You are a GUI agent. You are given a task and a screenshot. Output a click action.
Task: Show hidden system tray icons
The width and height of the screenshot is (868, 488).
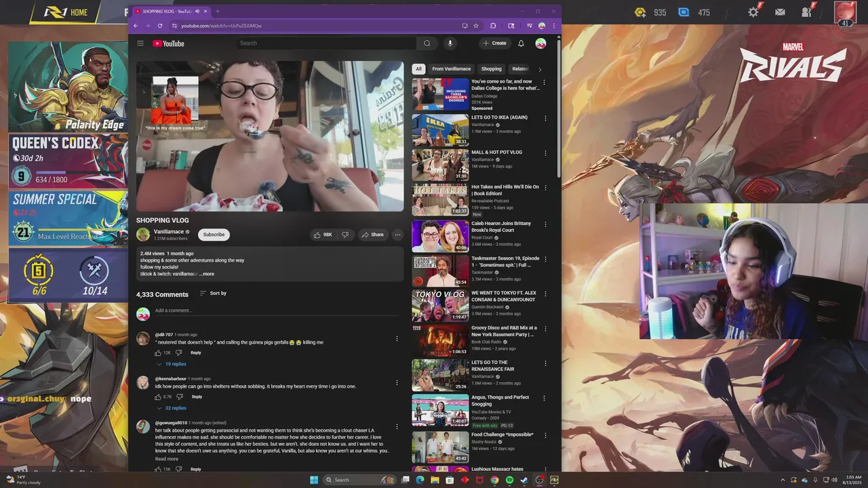(783, 480)
